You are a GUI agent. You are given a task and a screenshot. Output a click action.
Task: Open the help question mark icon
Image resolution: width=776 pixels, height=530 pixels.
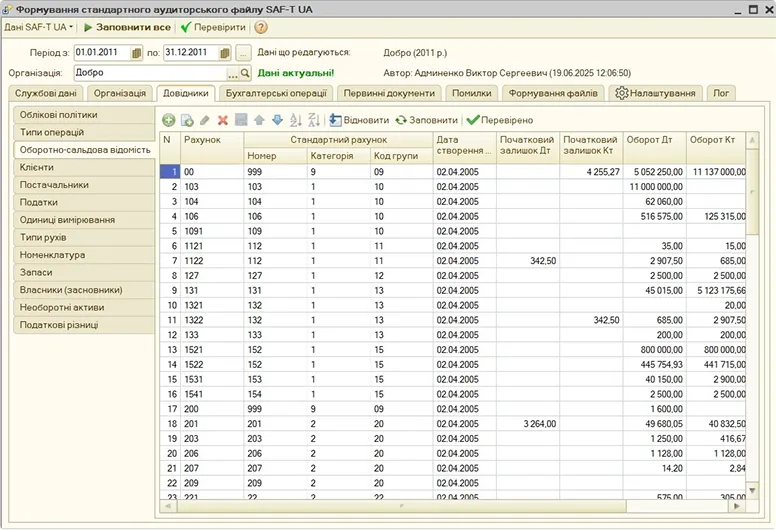click(x=261, y=27)
